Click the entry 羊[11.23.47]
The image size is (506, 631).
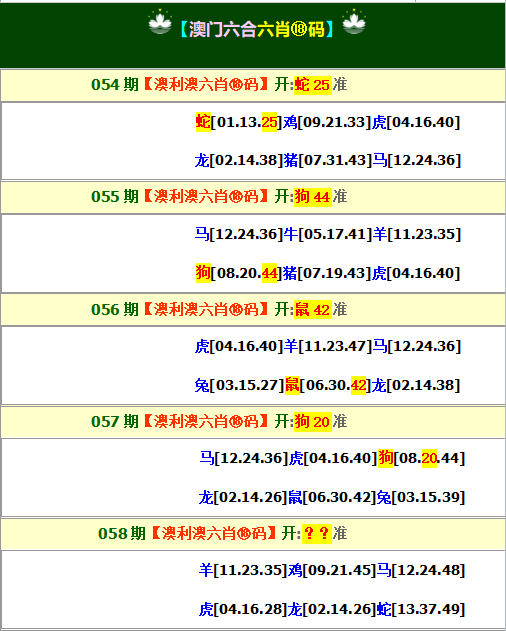[x=328, y=346]
